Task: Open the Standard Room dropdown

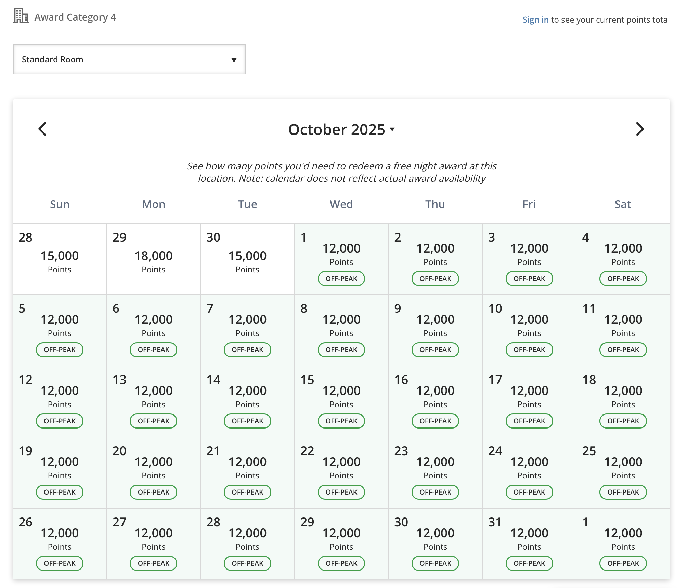Action: (x=129, y=59)
